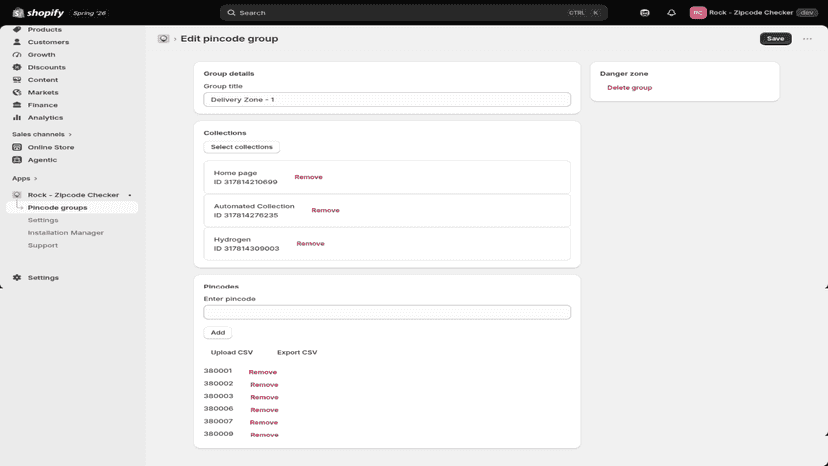Delete this pincode group

point(629,88)
